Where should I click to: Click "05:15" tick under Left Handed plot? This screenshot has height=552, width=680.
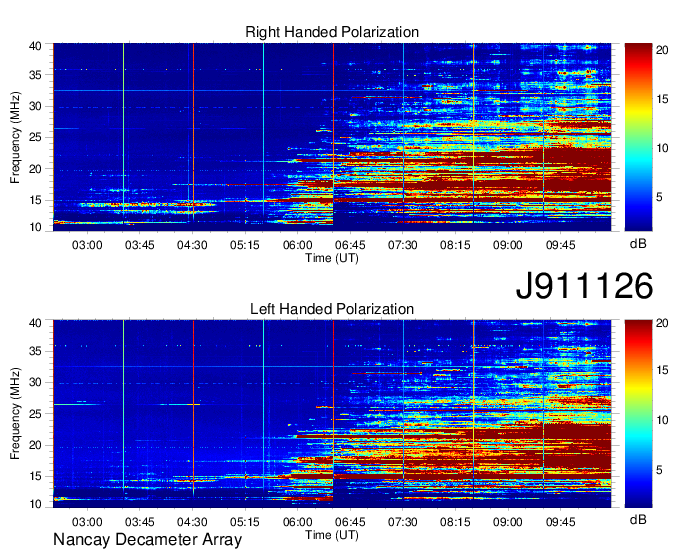[245, 522]
